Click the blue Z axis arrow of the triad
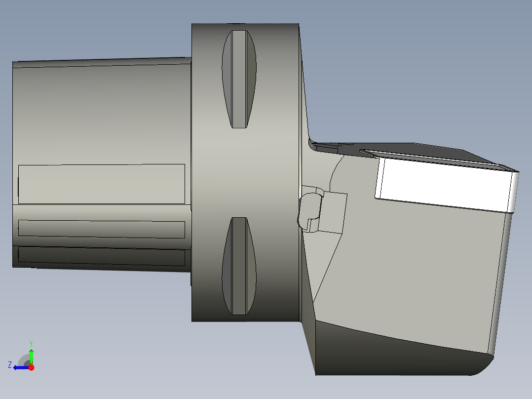This screenshot has height=399, width=532. click(21, 367)
